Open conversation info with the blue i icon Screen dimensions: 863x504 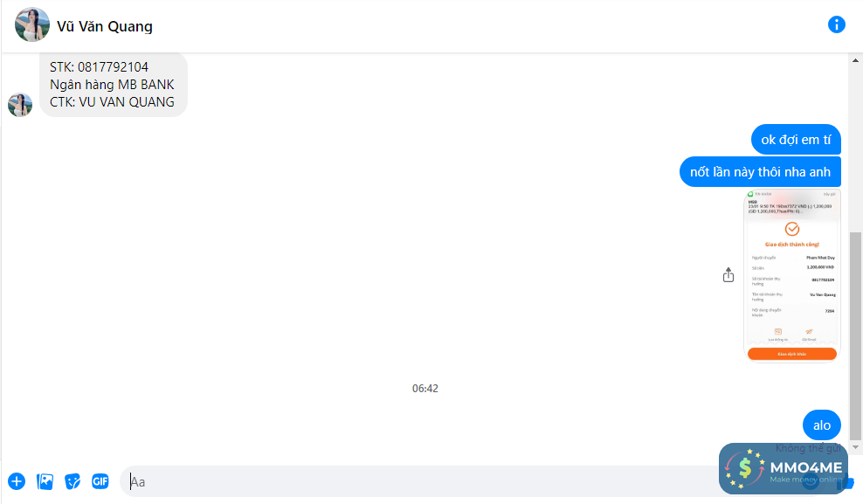click(836, 24)
